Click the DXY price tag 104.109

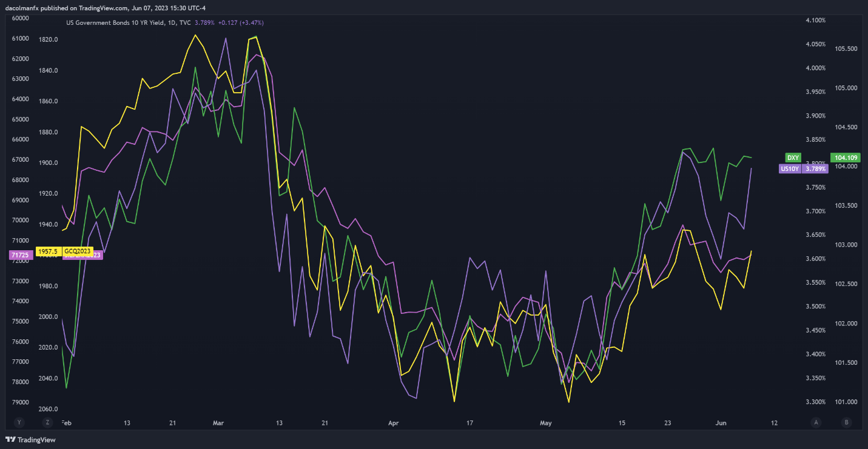click(846, 158)
